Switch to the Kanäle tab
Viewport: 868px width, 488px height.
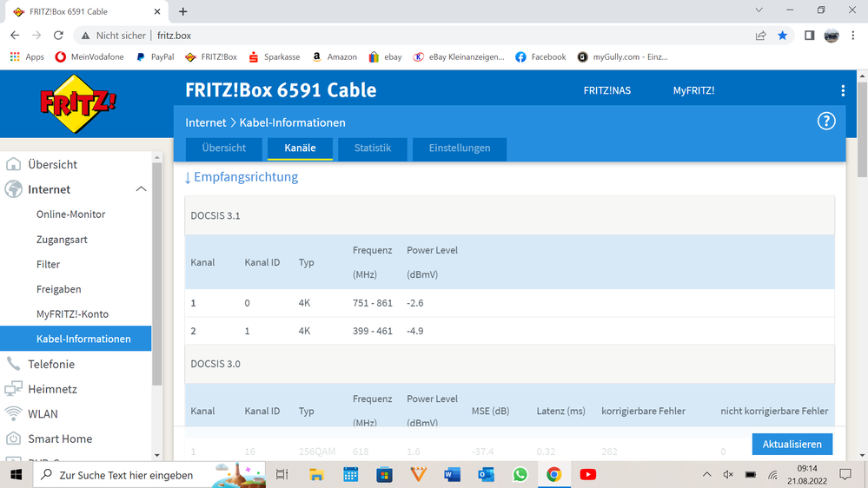300,148
